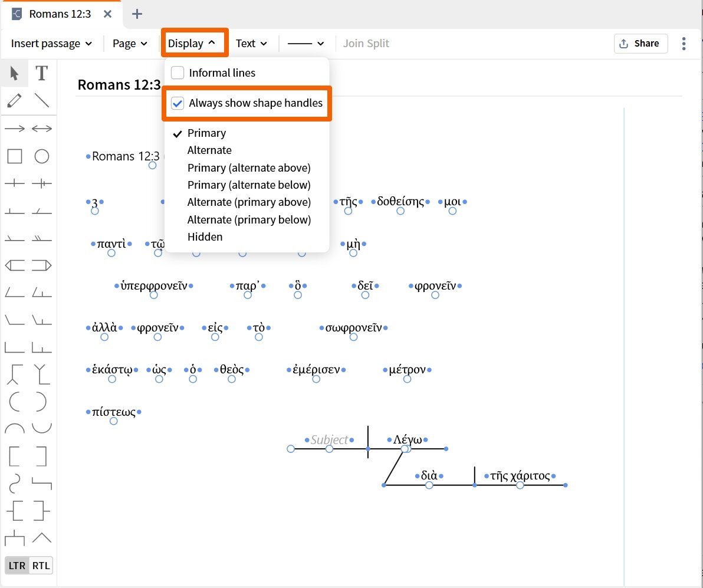Select the rectangle shape tool

(x=14, y=156)
